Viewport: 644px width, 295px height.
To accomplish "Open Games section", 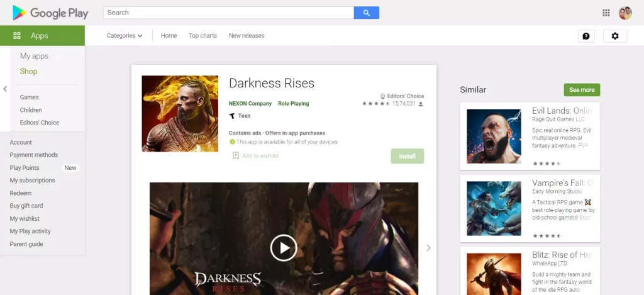I will (x=29, y=97).
